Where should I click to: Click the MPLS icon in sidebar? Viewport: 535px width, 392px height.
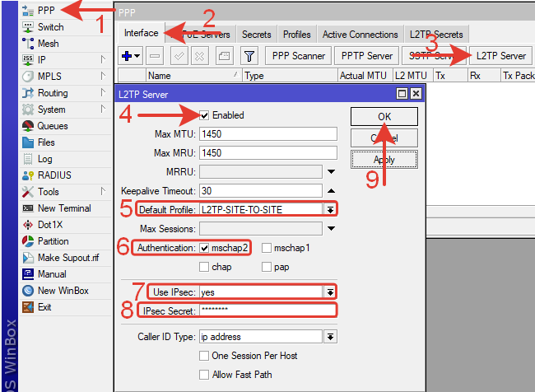coord(28,76)
